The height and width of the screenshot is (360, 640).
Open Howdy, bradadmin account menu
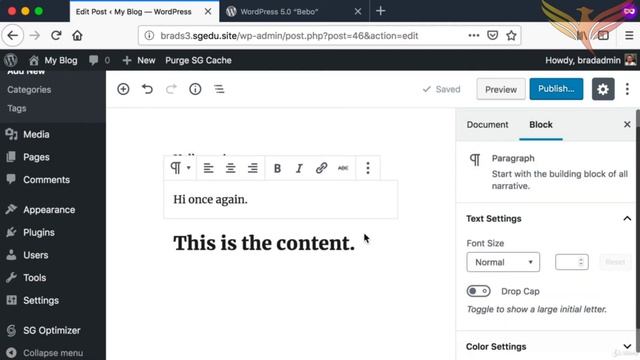(591, 60)
